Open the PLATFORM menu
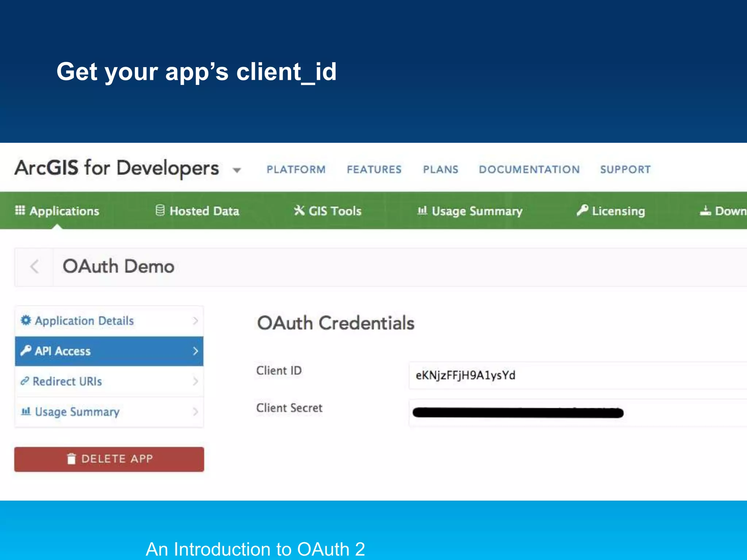The width and height of the screenshot is (747, 560). (296, 170)
